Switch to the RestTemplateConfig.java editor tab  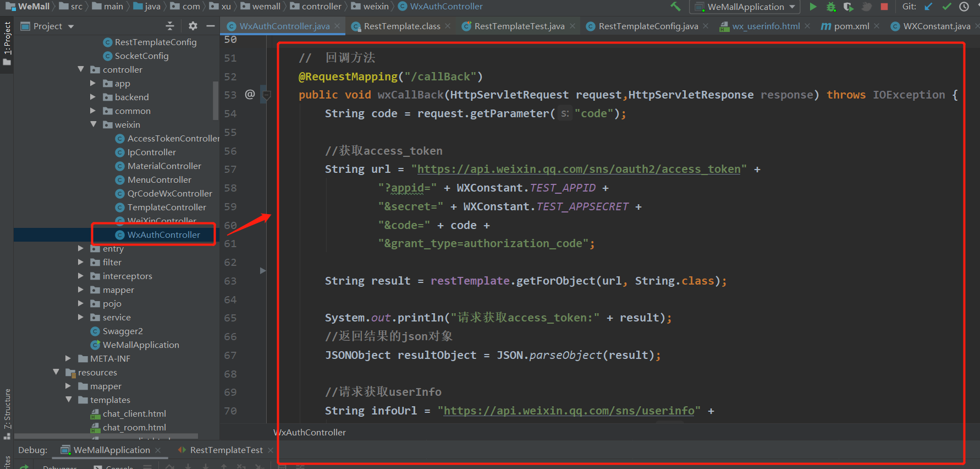[648, 26]
